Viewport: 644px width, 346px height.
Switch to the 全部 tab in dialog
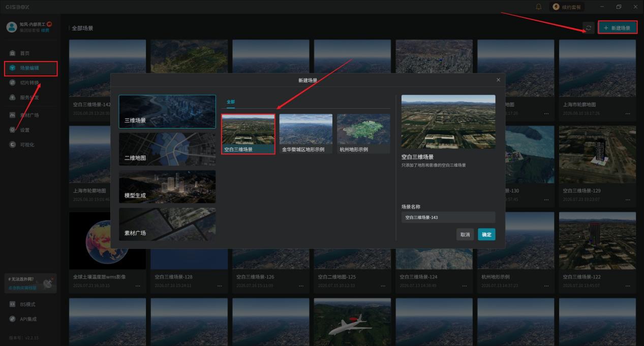click(231, 102)
